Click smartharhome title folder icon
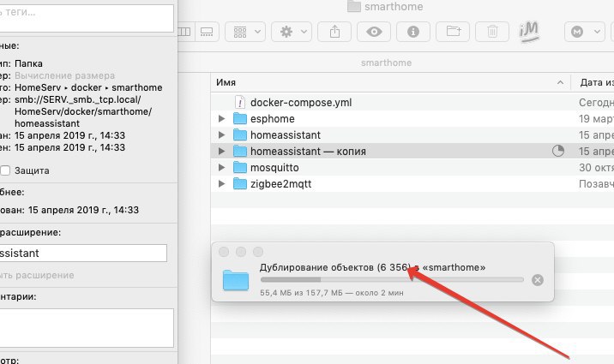Viewport: 614px width, 364px height. (354, 6)
